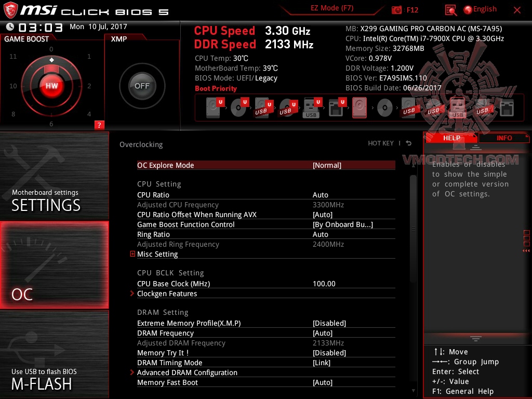532x399 pixels.
Task: Select the UEFI USB key boot icon
Action: [x=312, y=108]
